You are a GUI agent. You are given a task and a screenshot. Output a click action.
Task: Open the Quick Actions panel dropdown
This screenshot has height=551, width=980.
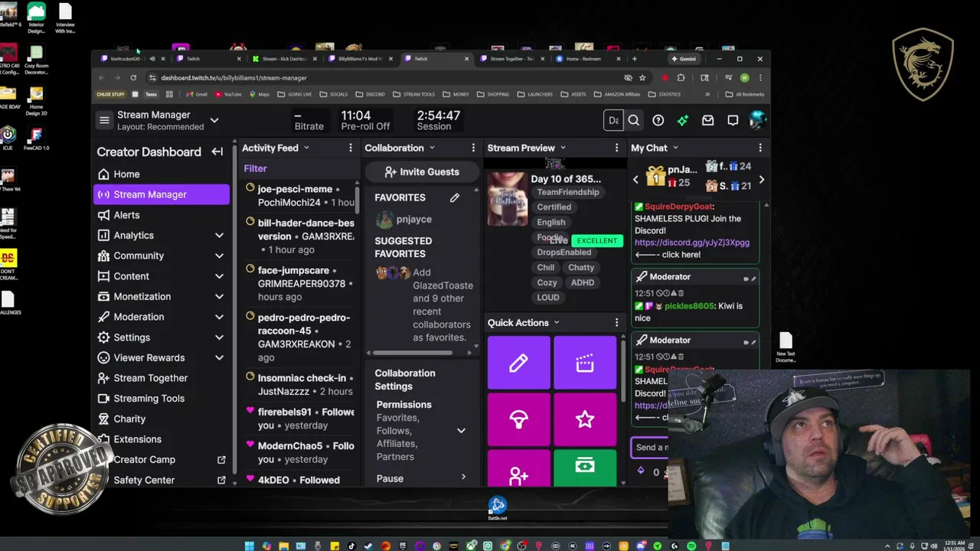pyautogui.click(x=557, y=323)
